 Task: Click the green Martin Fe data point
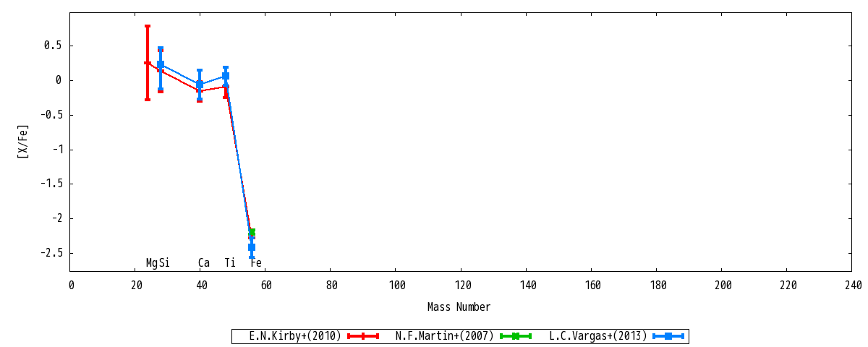[x=252, y=232]
